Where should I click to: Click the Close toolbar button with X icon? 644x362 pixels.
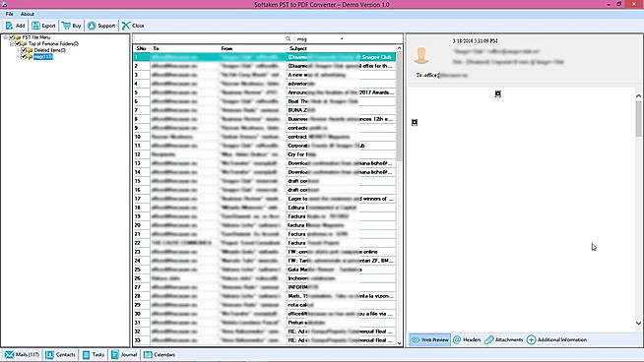click(133, 26)
